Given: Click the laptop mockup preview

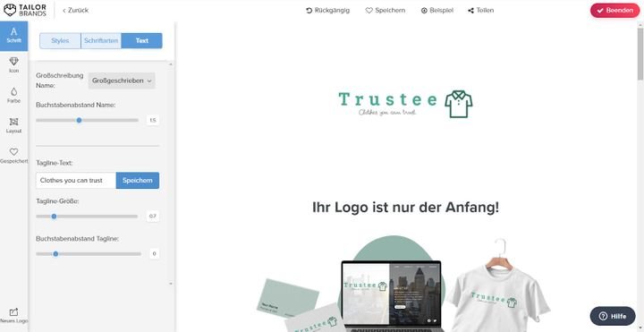Looking at the screenshot, I should 391,296.
